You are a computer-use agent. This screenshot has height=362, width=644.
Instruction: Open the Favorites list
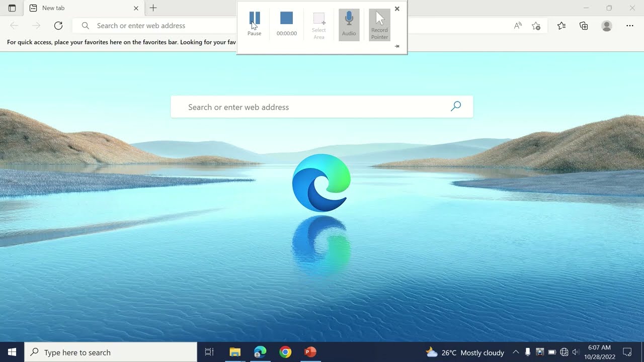click(561, 26)
